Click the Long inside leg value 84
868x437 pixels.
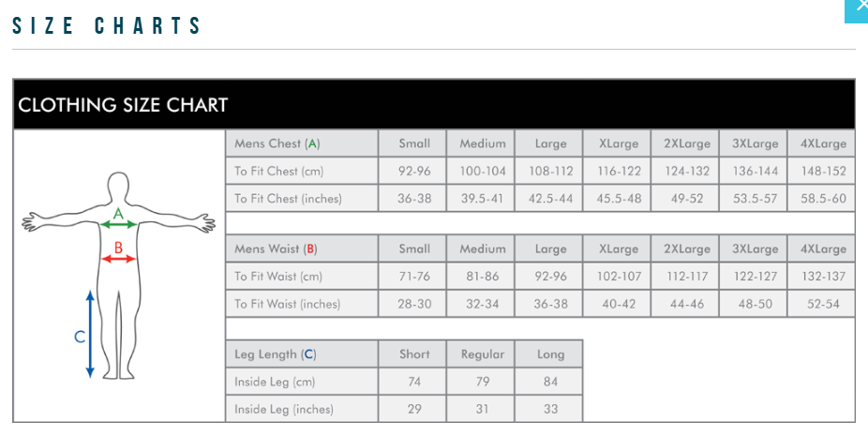[x=550, y=382]
